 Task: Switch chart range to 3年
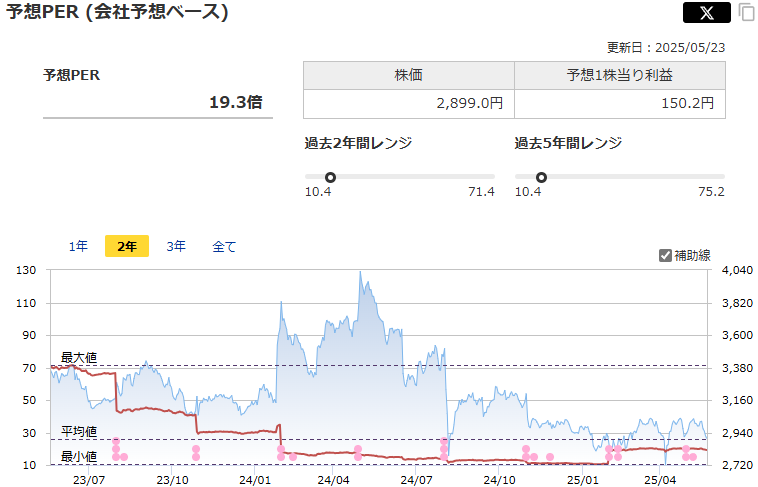click(x=176, y=246)
